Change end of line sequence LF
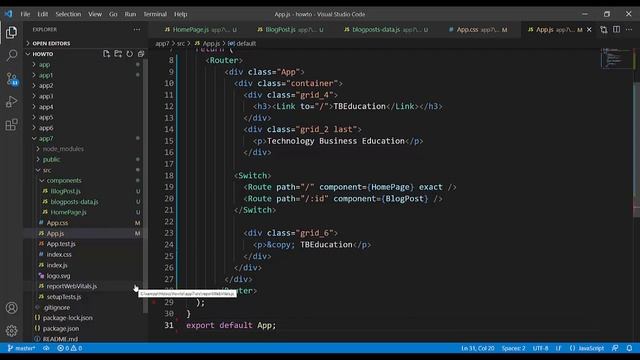640x360 pixels. [559, 348]
